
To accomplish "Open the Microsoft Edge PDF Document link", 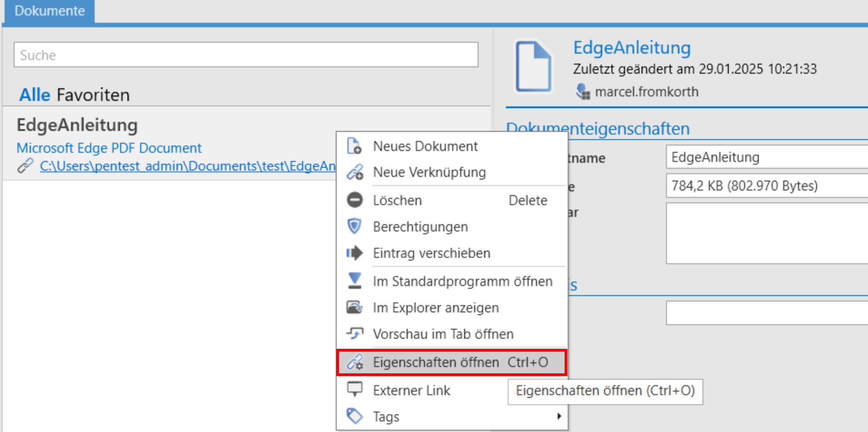I will (109, 148).
